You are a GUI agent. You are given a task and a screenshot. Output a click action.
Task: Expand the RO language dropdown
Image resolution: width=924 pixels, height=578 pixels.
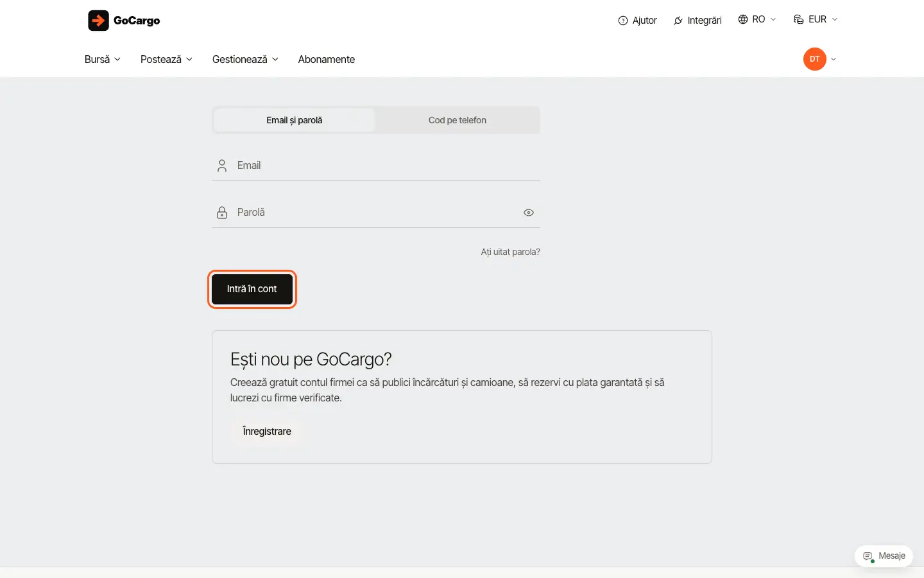click(x=757, y=19)
